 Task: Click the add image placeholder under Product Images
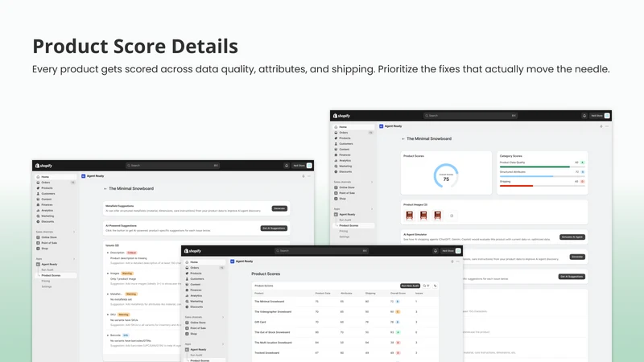pyautogui.click(x=452, y=216)
